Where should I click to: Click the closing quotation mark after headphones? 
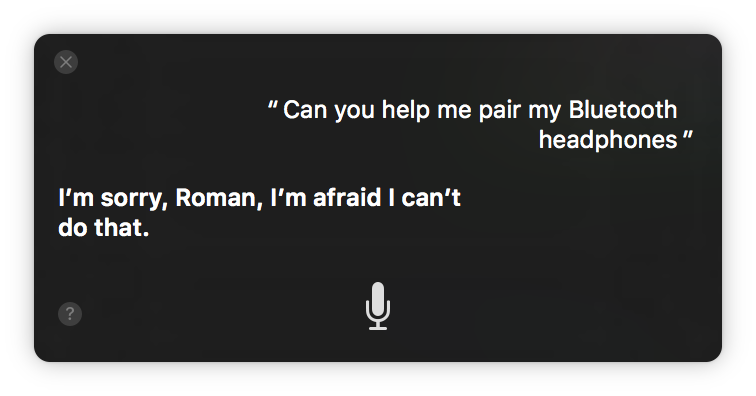(x=688, y=134)
